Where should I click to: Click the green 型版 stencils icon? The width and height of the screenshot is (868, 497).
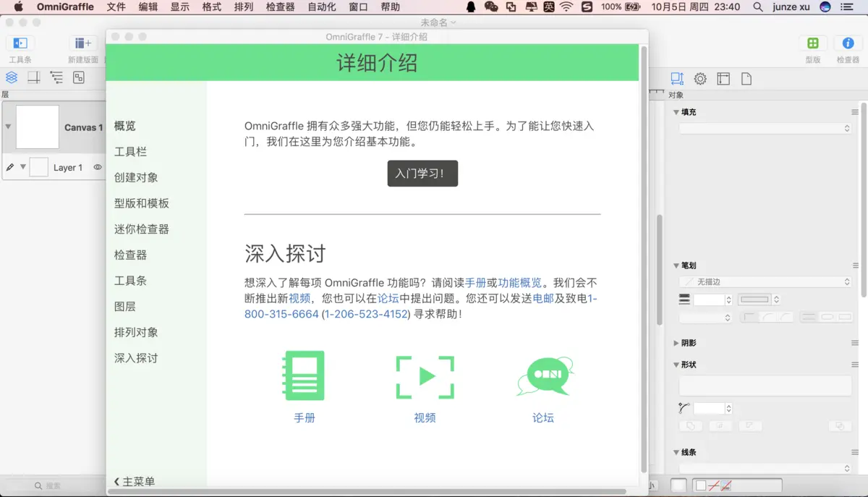pos(813,43)
